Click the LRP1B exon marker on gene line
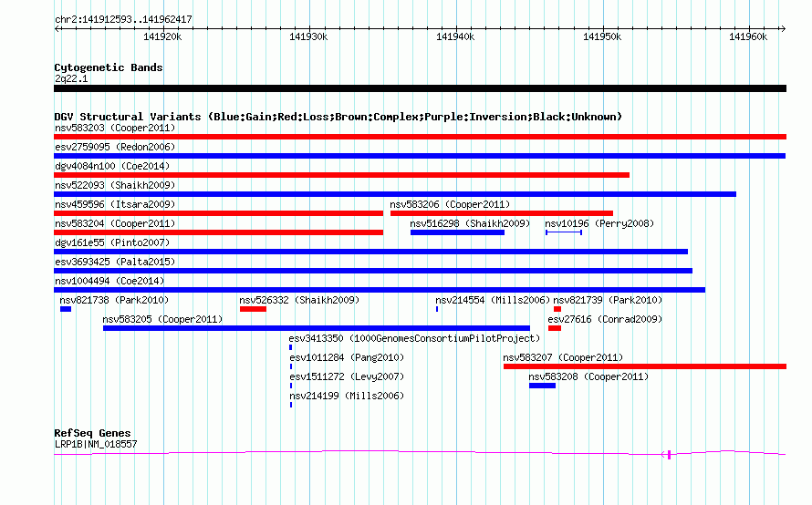This screenshot has width=812, height=505. [x=669, y=454]
